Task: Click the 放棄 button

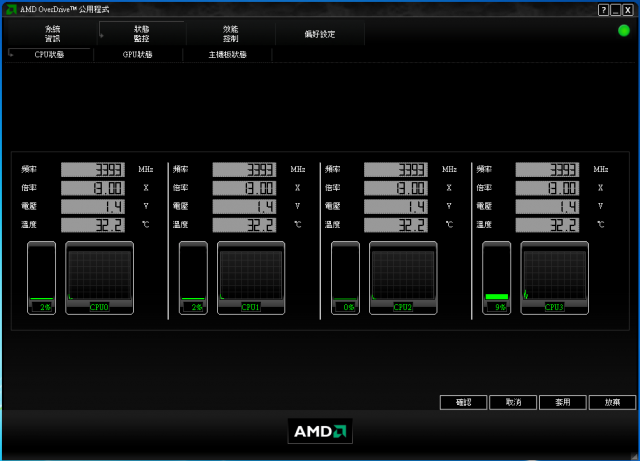Action: click(612, 402)
